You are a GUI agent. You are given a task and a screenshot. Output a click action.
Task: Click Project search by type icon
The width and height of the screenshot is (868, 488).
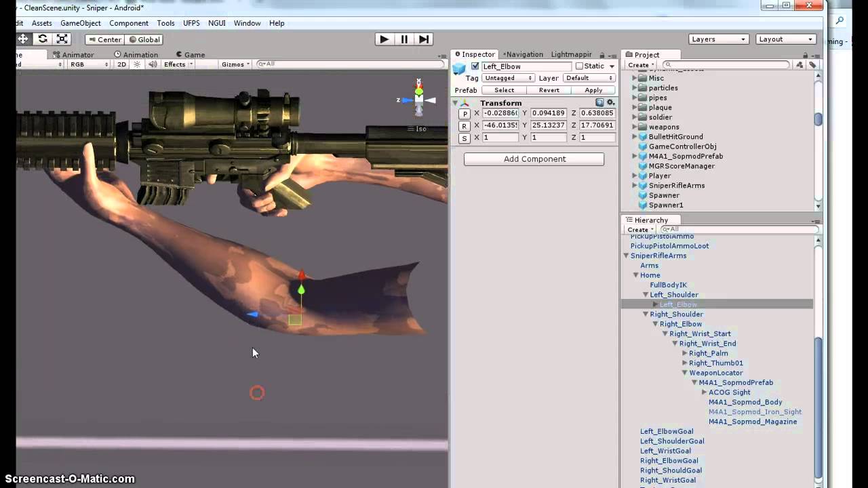(x=800, y=65)
